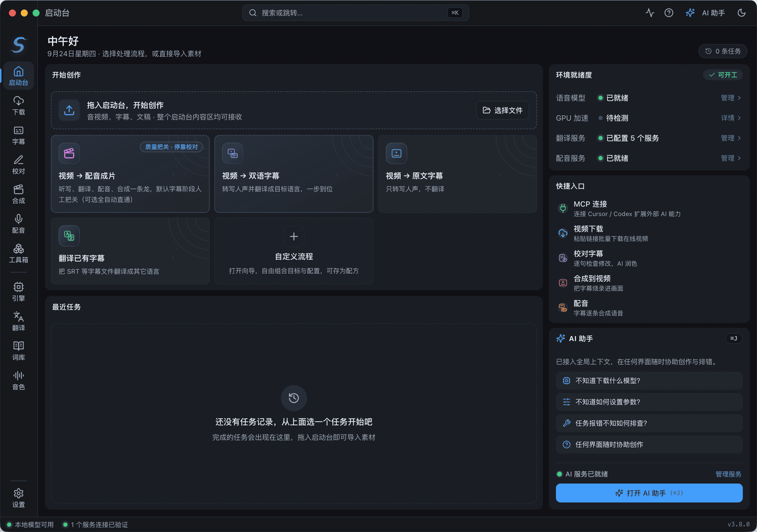Open the help question mark icon

pos(669,13)
